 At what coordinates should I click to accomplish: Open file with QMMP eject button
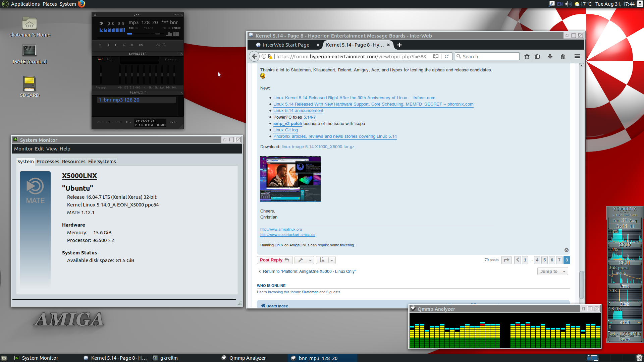(141, 45)
